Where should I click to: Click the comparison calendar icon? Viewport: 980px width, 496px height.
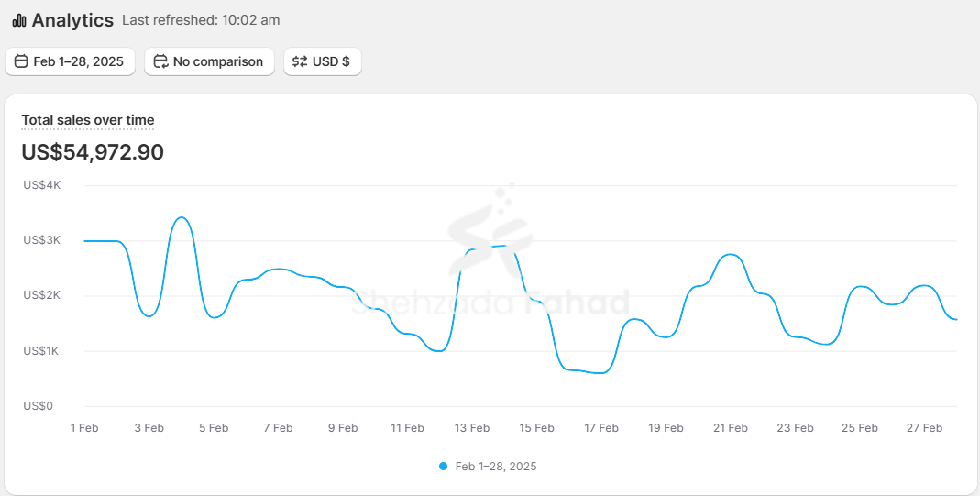point(160,61)
